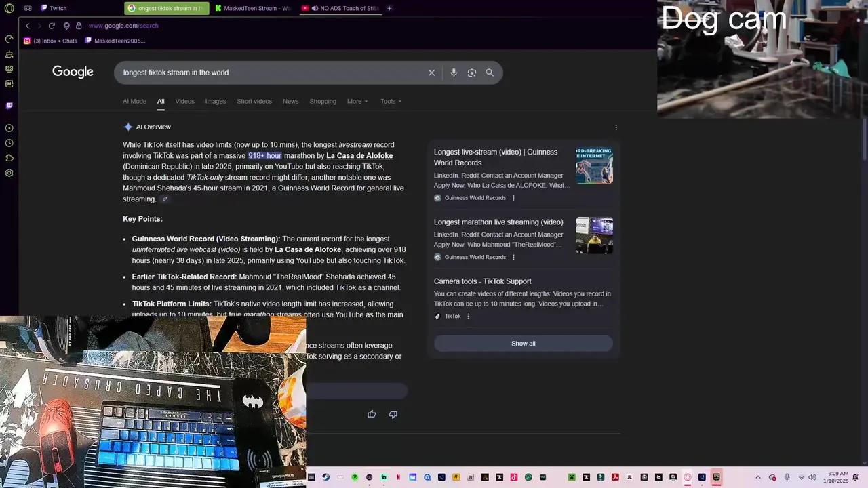The height and width of the screenshot is (488, 868).
Task: Open Minecraft creeper icon in taskbar
Action: [x=572, y=477]
